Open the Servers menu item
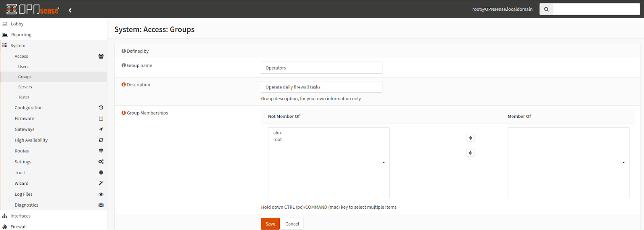Image resolution: width=644 pixels, height=230 pixels. coord(25,87)
